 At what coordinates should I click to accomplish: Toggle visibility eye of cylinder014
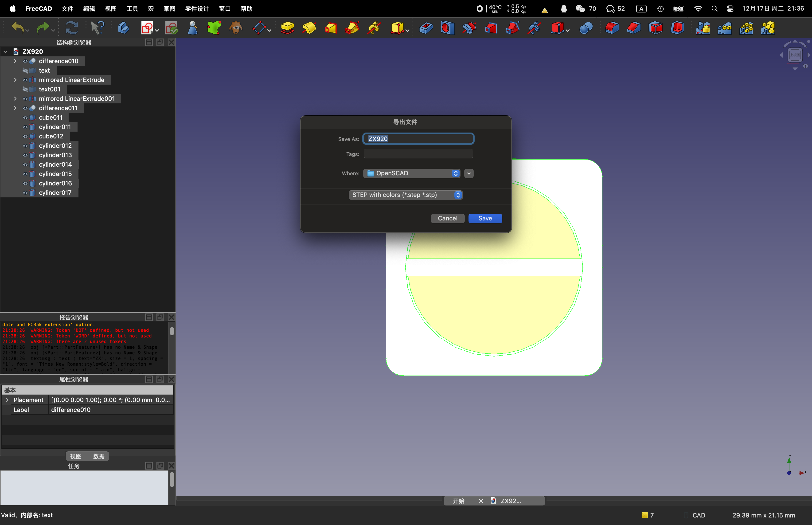[x=25, y=165]
